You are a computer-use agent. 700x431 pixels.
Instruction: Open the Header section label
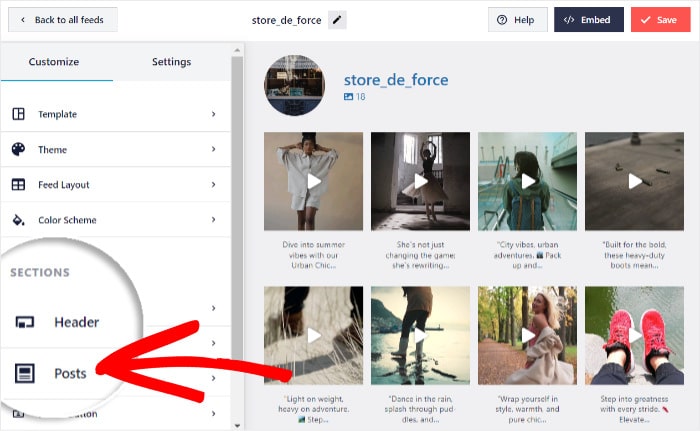[77, 322]
